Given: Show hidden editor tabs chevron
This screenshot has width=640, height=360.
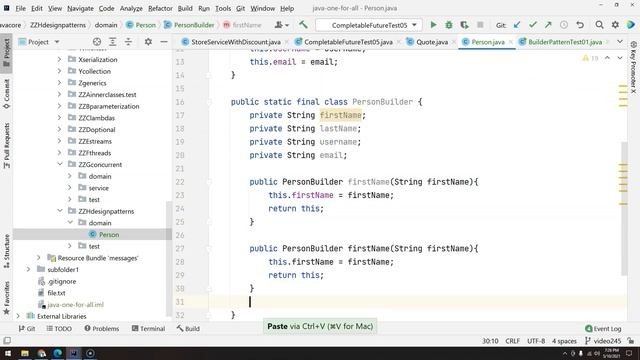Looking at the screenshot, I should (620, 42).
